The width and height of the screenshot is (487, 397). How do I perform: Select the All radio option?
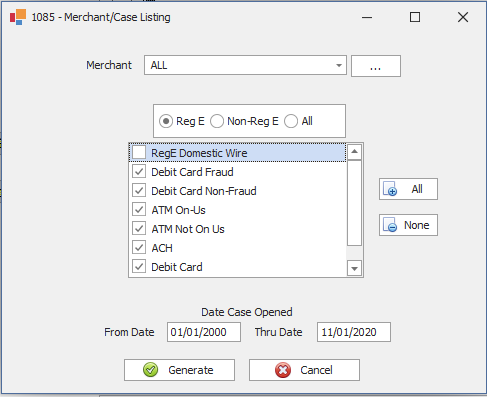pos(291,121)
